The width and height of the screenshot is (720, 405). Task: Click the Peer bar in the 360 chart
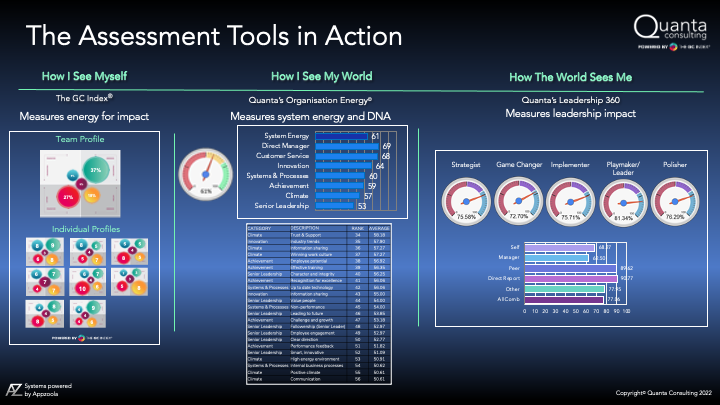(571, 268)
